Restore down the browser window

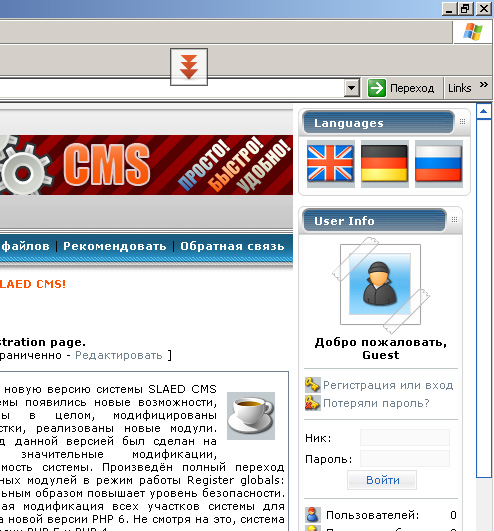pyautogui.click(x=466, y=8)
